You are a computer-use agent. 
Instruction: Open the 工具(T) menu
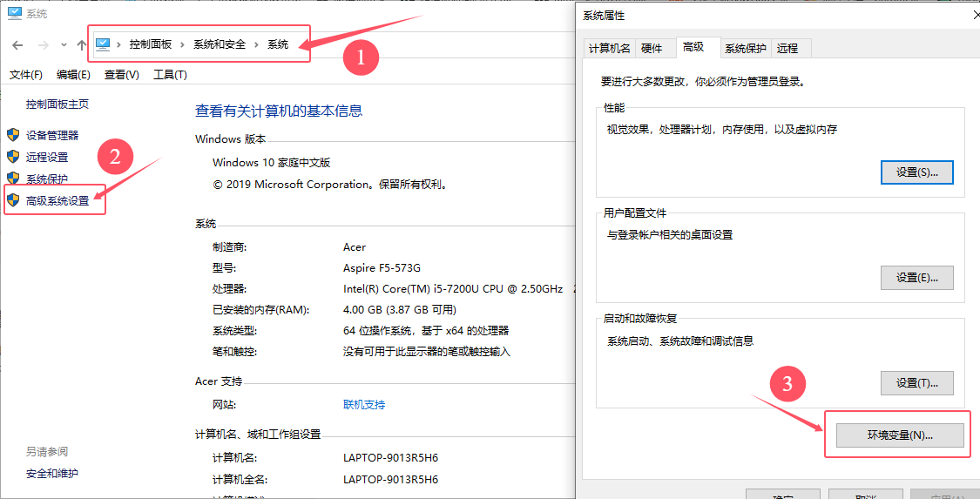click(x=171, y=75)
